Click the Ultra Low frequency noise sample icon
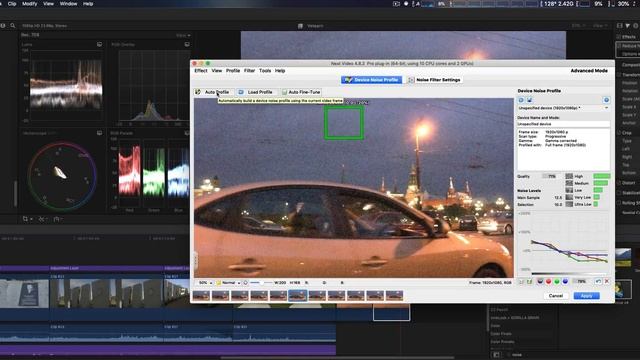The height and width of the screenshot is (360, 640). pos(569,204)
